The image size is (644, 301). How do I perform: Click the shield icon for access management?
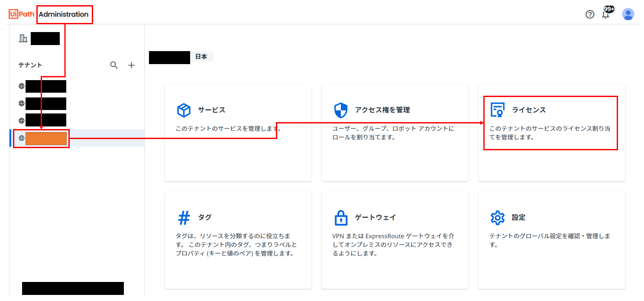(341, 110)
